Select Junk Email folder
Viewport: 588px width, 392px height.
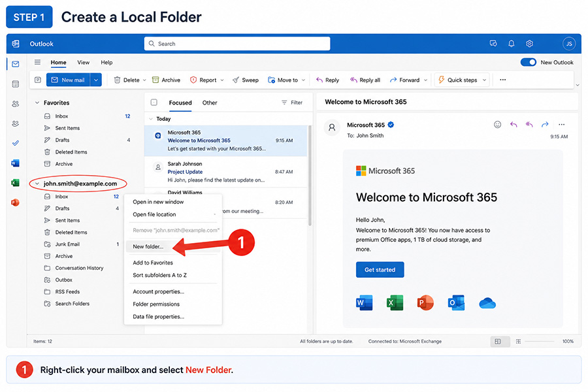pos(82,244)
